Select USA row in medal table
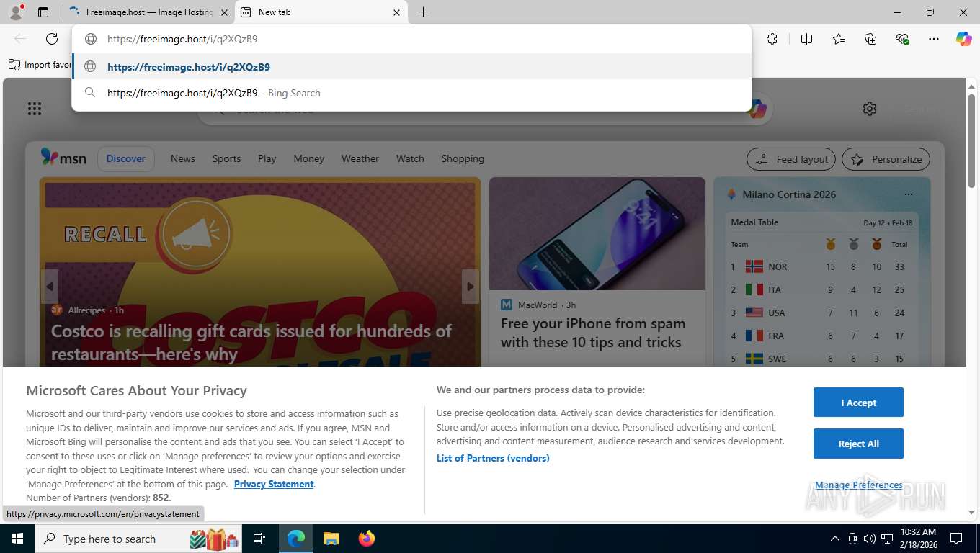 click(x=821, y=313)
